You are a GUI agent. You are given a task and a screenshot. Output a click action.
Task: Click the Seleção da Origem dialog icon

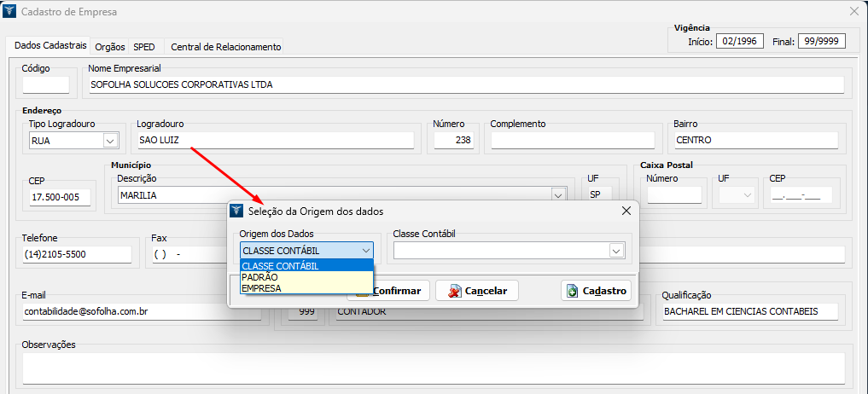(237, 211)
